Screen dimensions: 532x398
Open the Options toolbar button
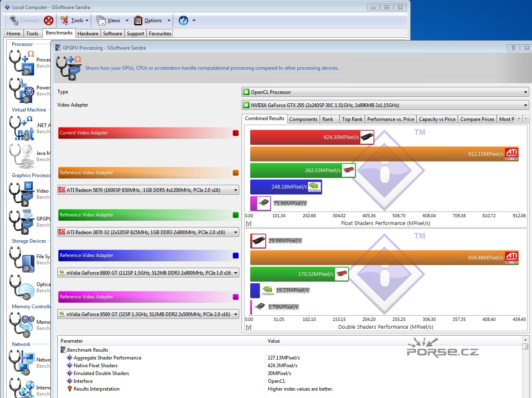[148, 20]
